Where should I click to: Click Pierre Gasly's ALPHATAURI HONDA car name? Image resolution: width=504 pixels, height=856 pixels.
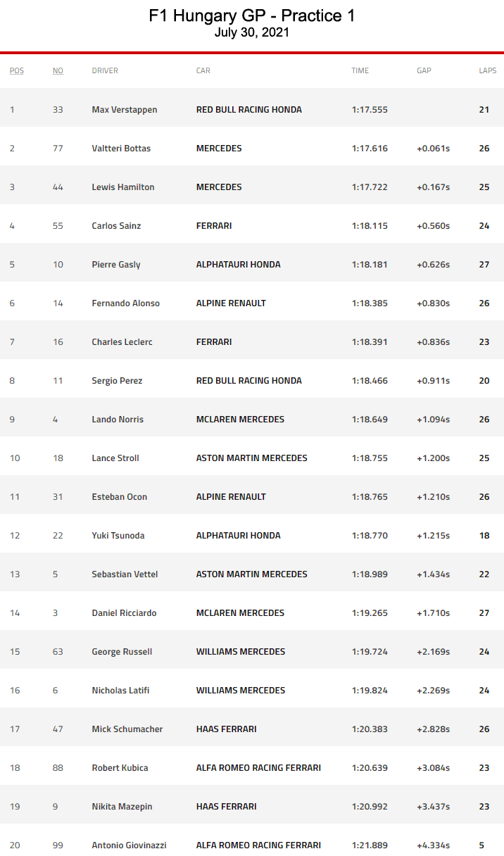pyautogui.click(x=238, y=265)
